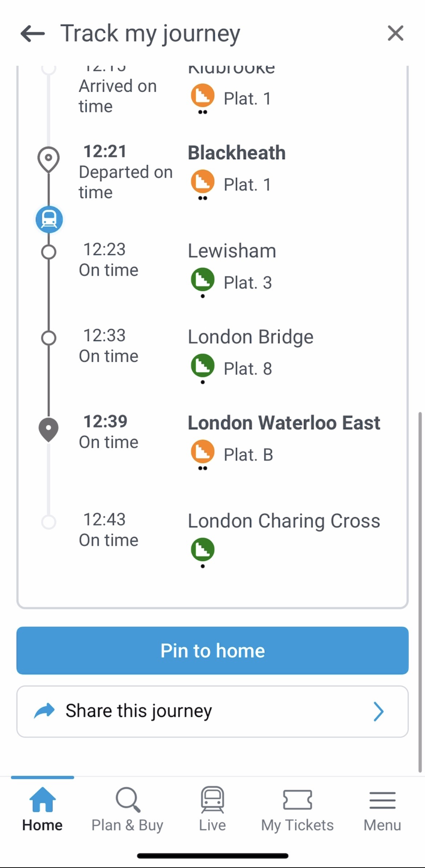Tap the Blackheath origin pin marker
425x868 pixels.
tap(49, 159)
